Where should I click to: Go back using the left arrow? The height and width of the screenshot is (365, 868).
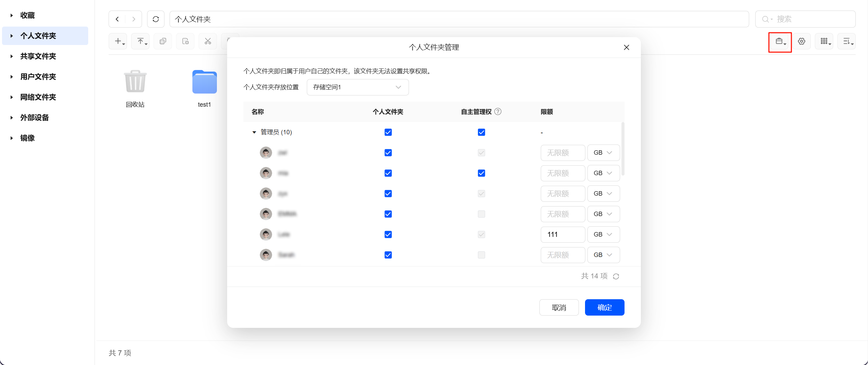117,19
